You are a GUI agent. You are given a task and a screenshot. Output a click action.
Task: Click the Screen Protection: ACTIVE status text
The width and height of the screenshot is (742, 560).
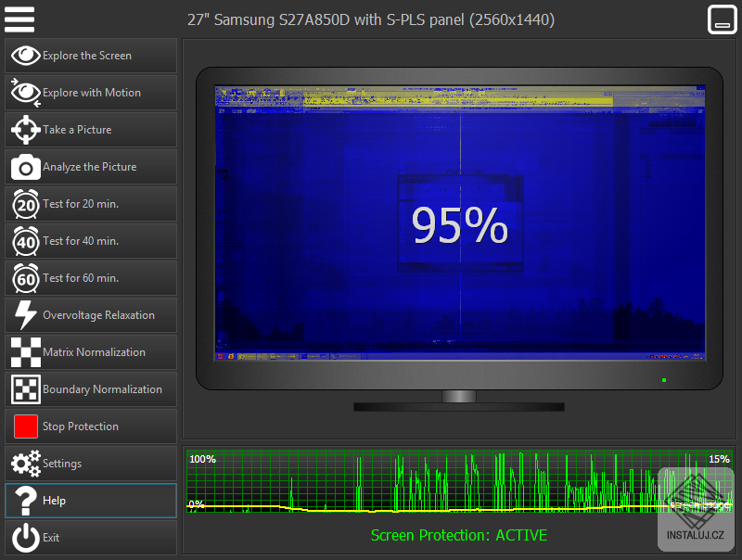[x=458, y=535]
